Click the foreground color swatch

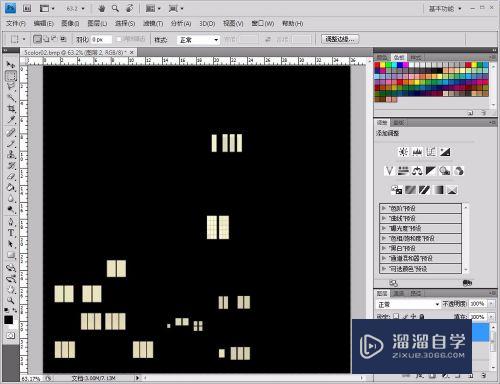tap(8, 320)
